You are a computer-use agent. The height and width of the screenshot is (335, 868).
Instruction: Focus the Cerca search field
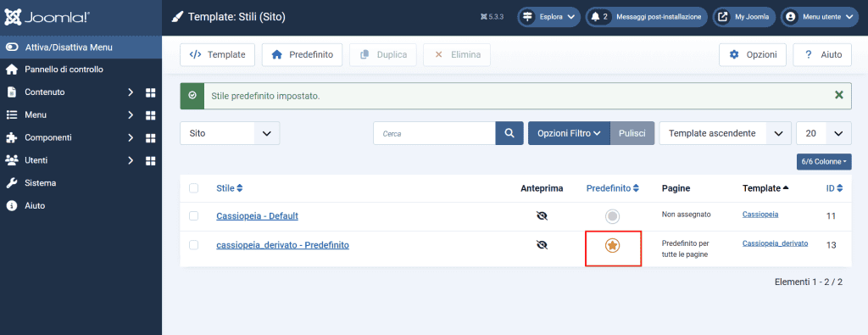pos(435,133)
